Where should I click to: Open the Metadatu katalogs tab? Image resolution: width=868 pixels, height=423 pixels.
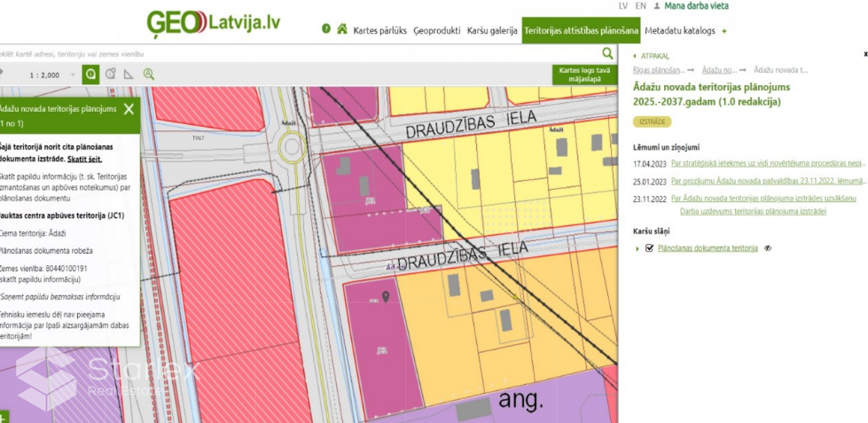(679, 30)
